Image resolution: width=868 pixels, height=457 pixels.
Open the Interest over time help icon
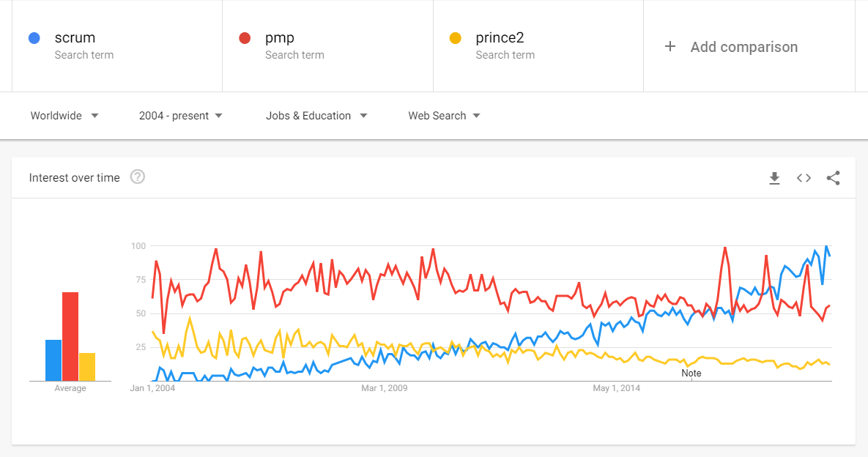click(x=137, y=177)
